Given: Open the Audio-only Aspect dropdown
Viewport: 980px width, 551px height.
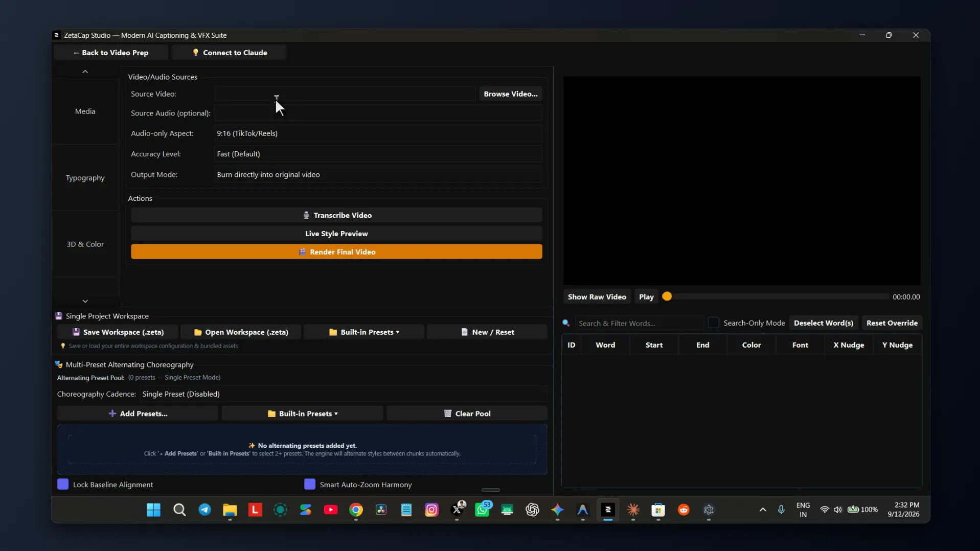Looking at the screenshot, I should click(378, 133).
